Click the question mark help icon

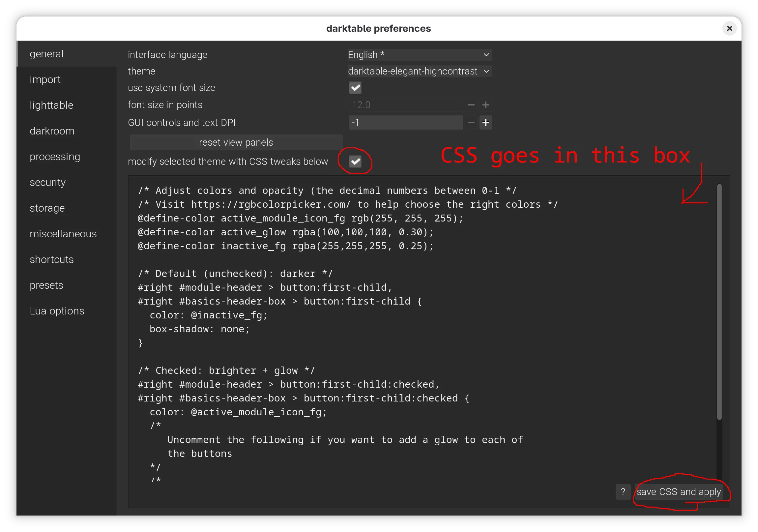coord(623,492)
